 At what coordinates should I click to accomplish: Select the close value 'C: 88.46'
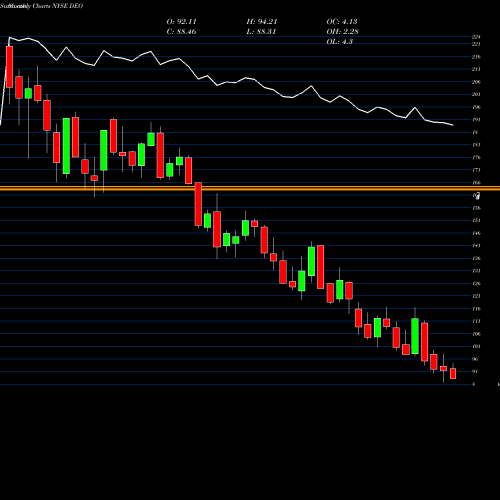coord(181,32)
